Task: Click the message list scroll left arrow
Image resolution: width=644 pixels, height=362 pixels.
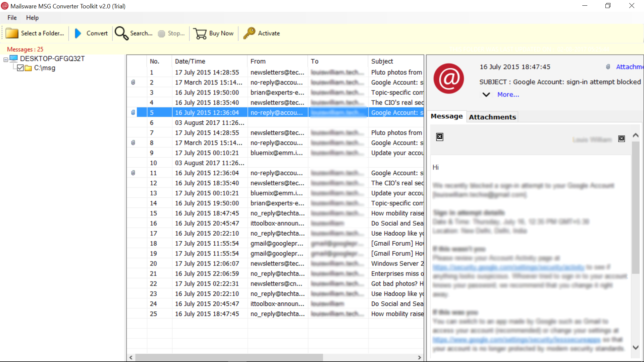Action: (131, 357)
